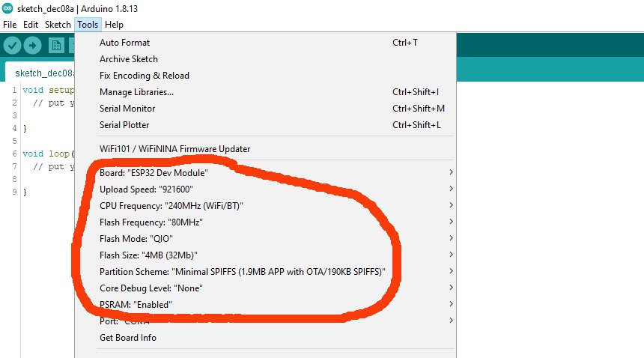Close the open Tools menu

click(x=88, y=25)
